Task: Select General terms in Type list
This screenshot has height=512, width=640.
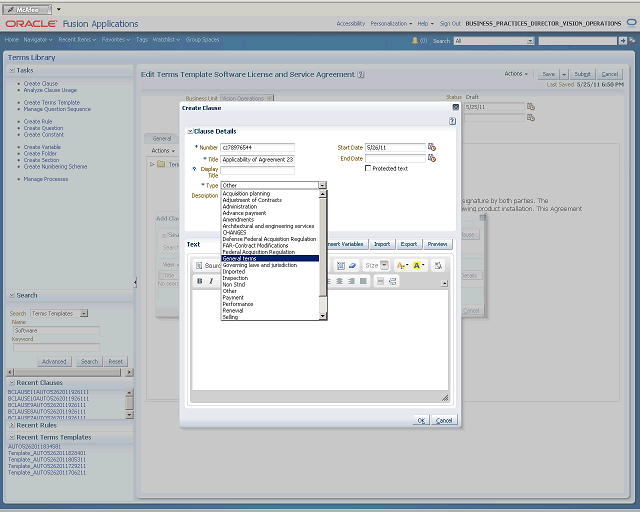Action: tap(270, 258)
